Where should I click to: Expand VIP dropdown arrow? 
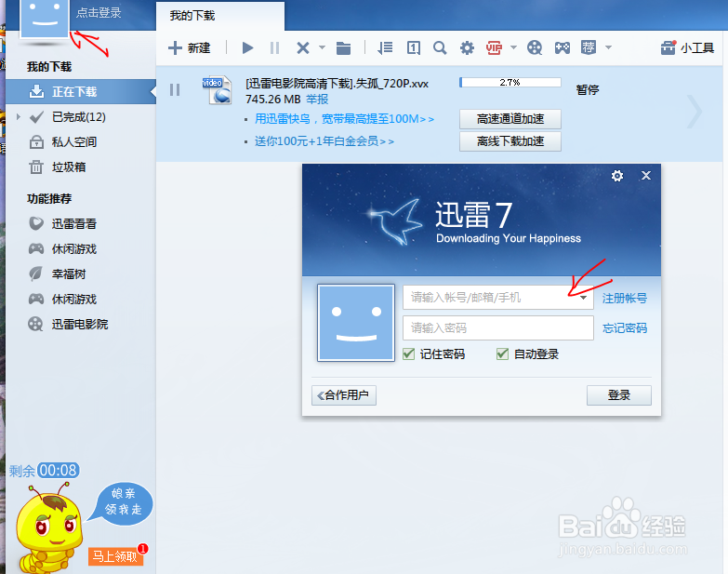click(x=513, y=47)
